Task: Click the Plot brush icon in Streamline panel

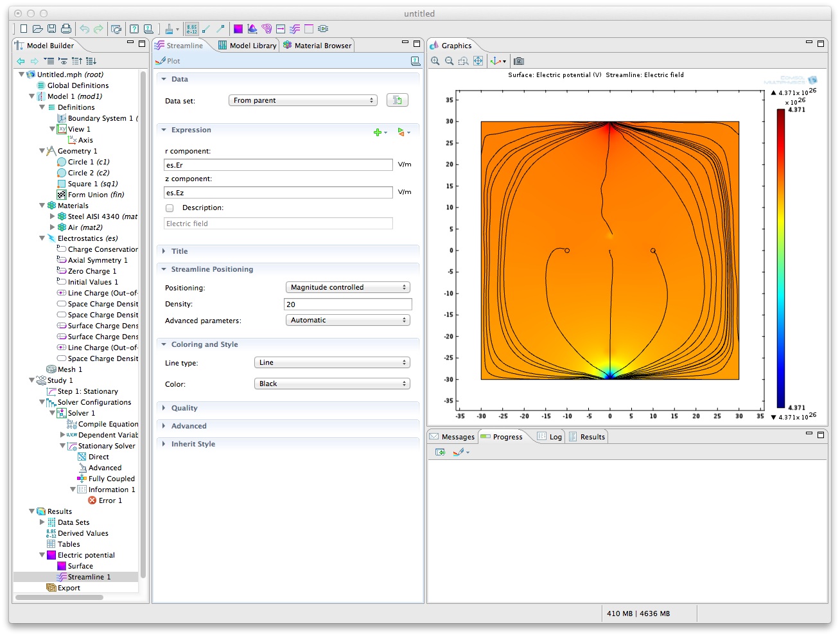Action: (161, 61)
